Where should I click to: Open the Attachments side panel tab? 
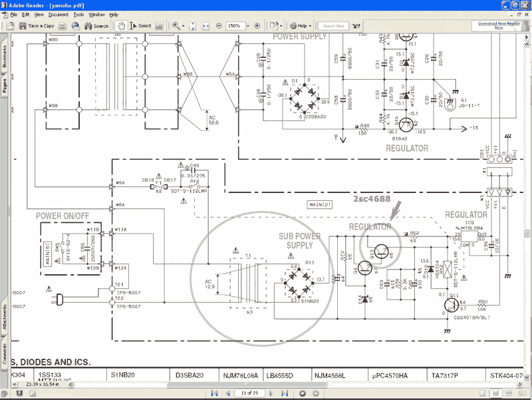point(5,316)
